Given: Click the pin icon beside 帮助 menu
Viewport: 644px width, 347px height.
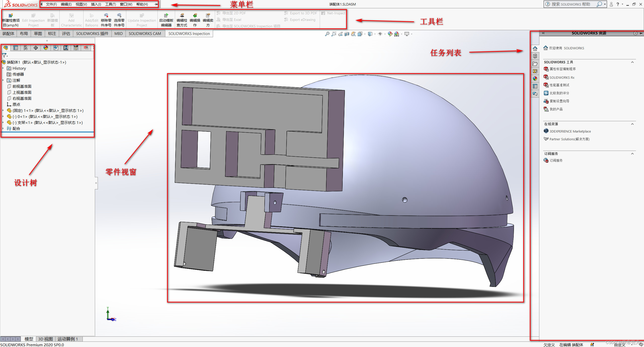Looking at the screenshot, I should pos(156,4).
